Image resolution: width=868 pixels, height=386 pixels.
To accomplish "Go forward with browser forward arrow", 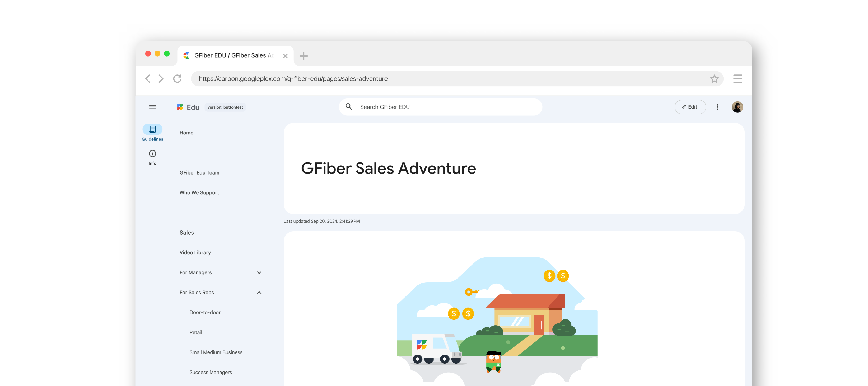I will pyautogui.click(x=161, y=78).
